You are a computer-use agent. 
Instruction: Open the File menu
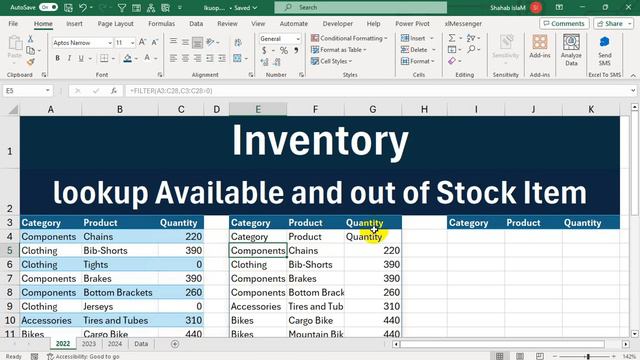coord(13,24)
